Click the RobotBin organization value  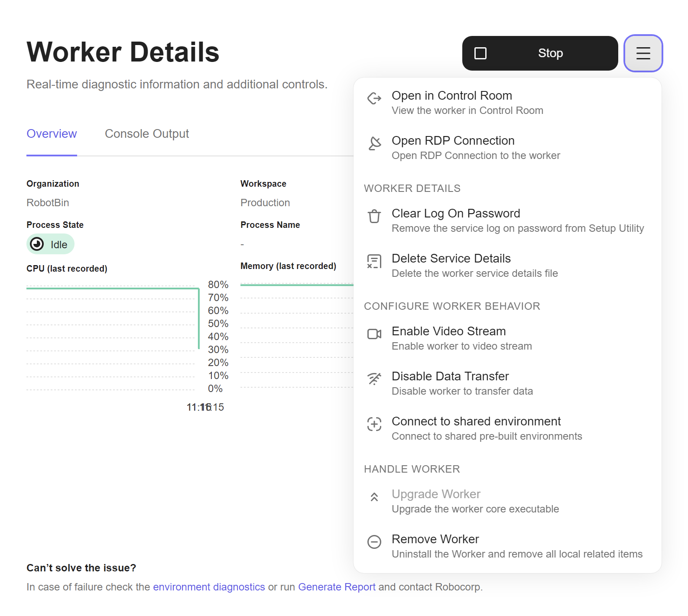[x=48, y=203]
